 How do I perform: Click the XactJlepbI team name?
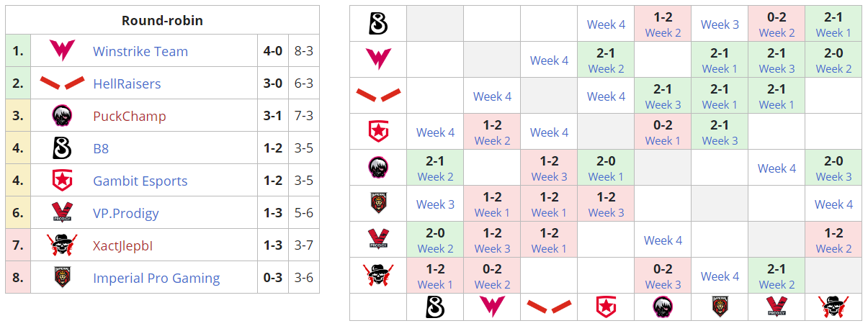coord(122,246)
